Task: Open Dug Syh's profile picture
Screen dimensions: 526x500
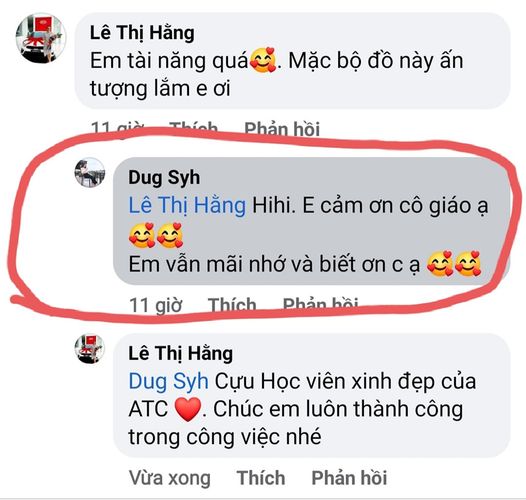Action: [90, 172]
